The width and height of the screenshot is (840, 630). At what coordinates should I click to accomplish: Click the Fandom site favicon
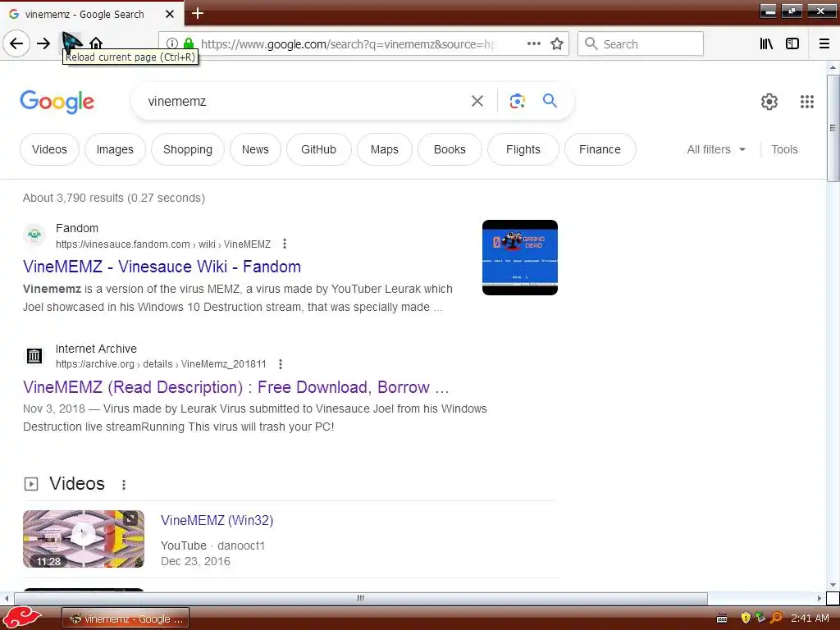[34, 235]
